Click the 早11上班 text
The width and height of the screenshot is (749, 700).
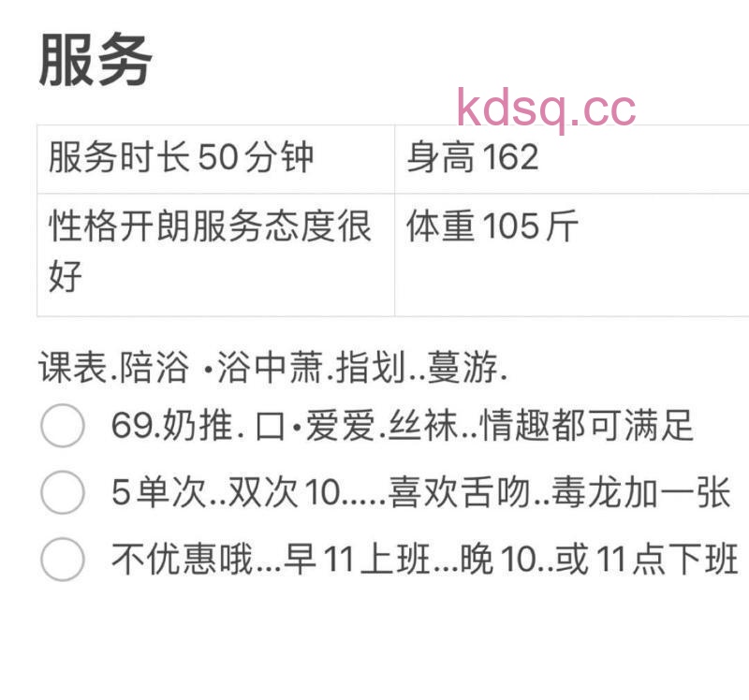[x=357, y=559]
